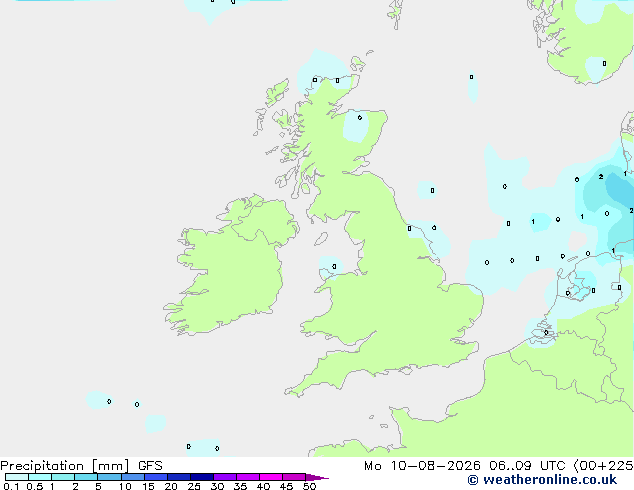634x490 pixels.
Task: Click the 'Precipitation [mm]' title text
Action: (65, 466)
